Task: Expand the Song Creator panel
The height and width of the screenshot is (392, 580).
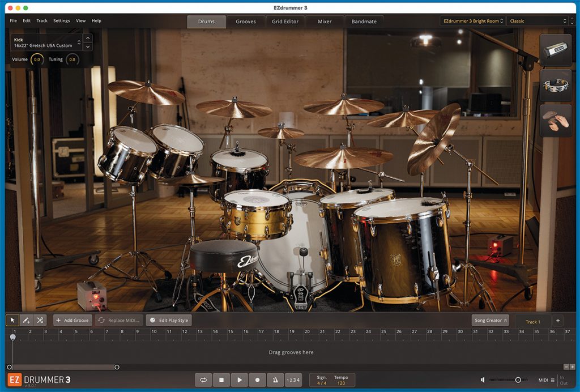Action: 490,320
